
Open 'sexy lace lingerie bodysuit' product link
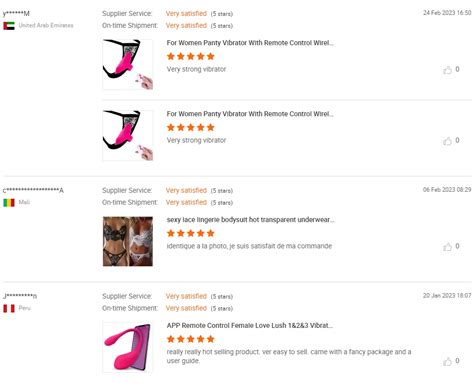[x=250, y=220]
